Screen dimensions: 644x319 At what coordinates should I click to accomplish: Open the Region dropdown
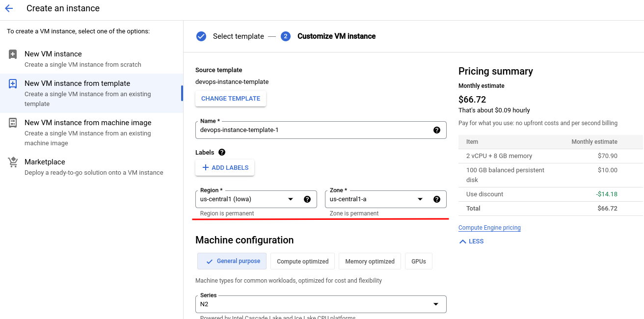click(x=256, y=199)
